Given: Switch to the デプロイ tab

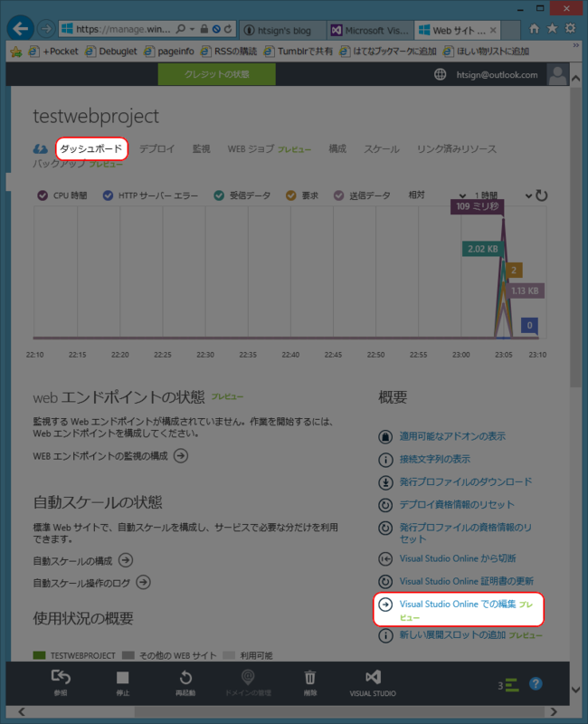Looking at the screenshot, I should tap(156, 148).
